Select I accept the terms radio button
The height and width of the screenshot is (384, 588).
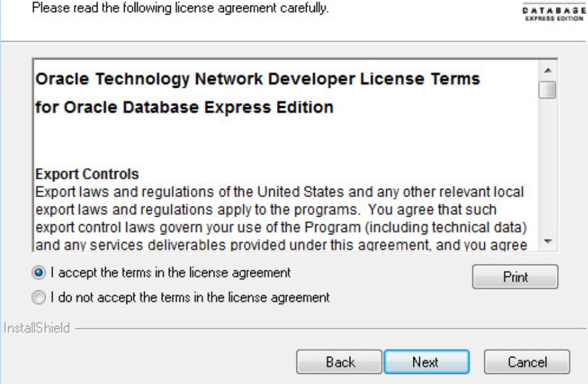tap(39, 273)
